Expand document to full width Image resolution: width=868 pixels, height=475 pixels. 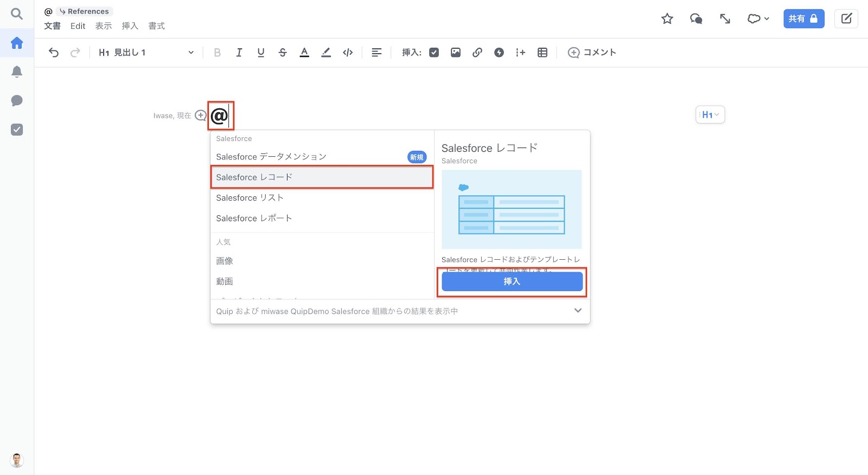pyautogui.click(x=725, y=19)
